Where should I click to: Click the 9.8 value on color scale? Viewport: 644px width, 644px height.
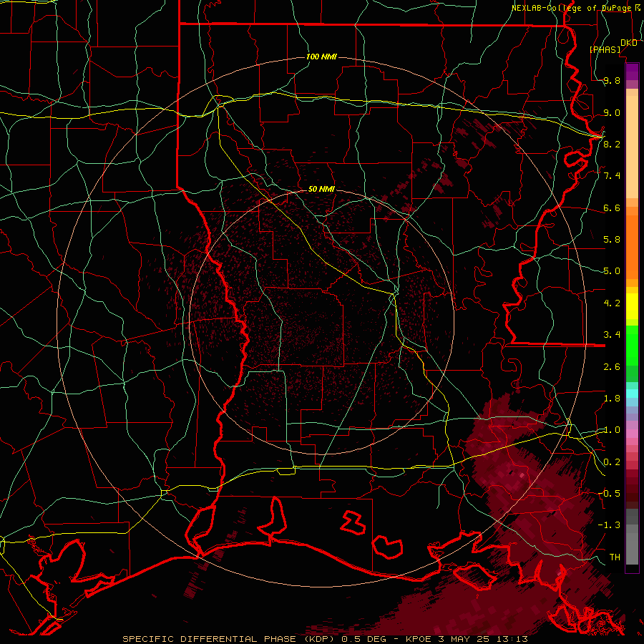point(612,81)
